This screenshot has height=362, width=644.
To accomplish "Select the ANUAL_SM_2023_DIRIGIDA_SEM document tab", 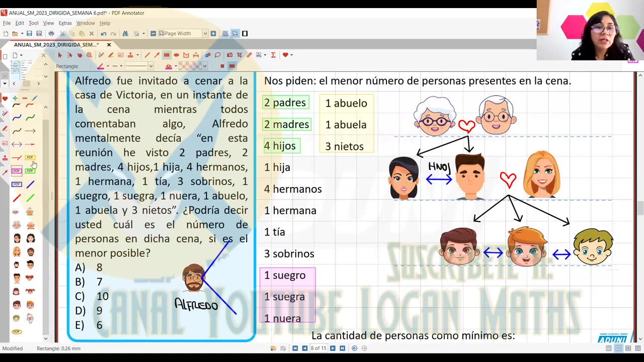I will tap(56, 44).
